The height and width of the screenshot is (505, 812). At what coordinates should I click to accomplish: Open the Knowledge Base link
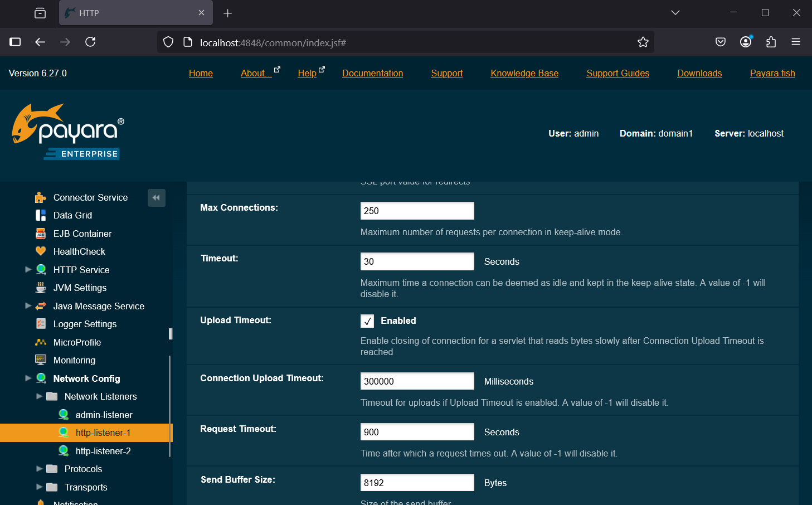click(524, 73)
